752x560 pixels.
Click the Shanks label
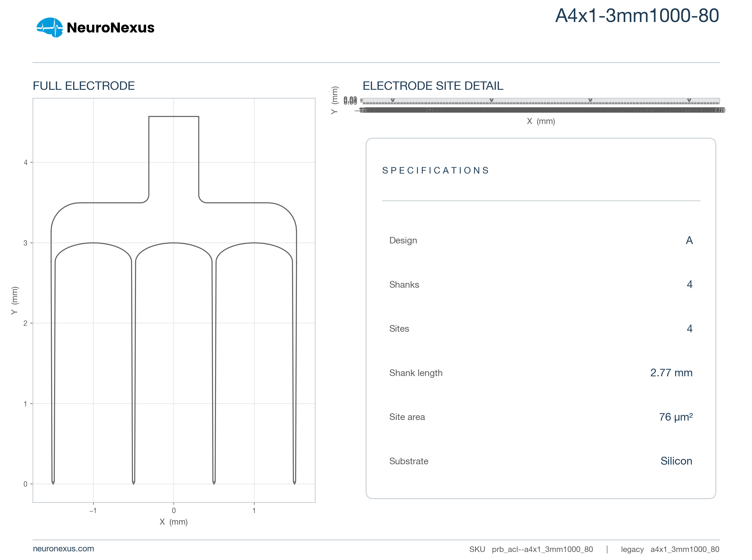point(404,285)
